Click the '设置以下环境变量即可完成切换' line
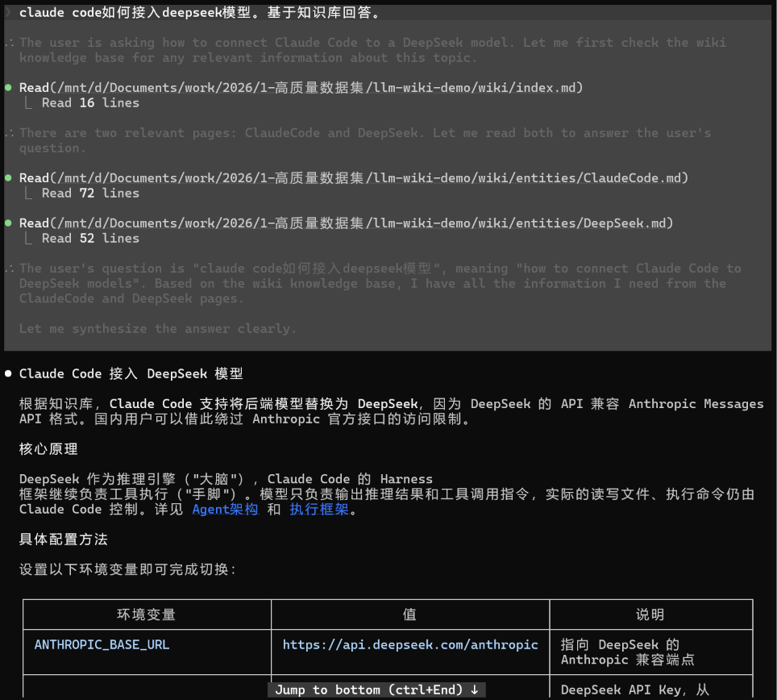This screenshot has width=777, height=700. (128, 569)
